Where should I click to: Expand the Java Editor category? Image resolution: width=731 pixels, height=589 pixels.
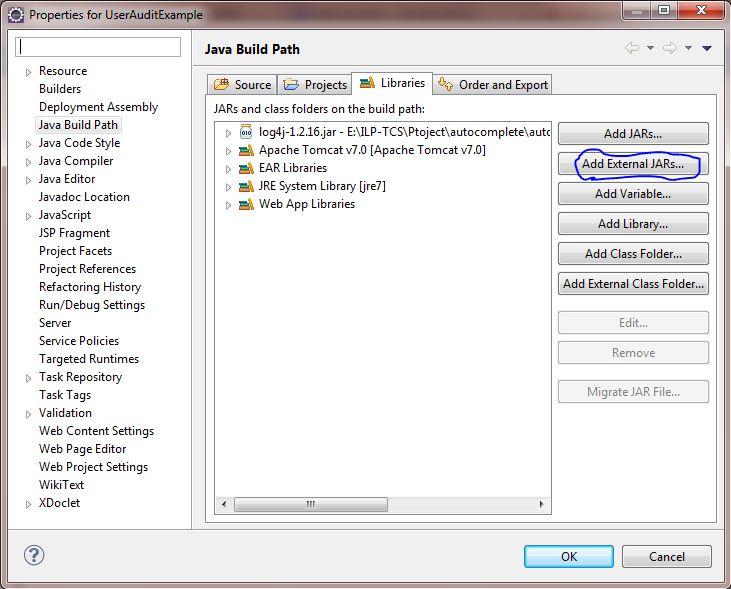(x=28, y=180)
